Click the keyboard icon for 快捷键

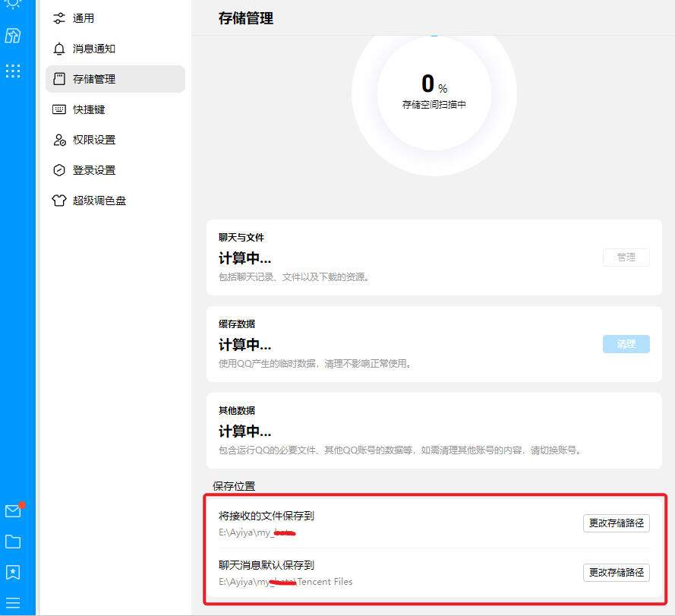tap(59, 109)
